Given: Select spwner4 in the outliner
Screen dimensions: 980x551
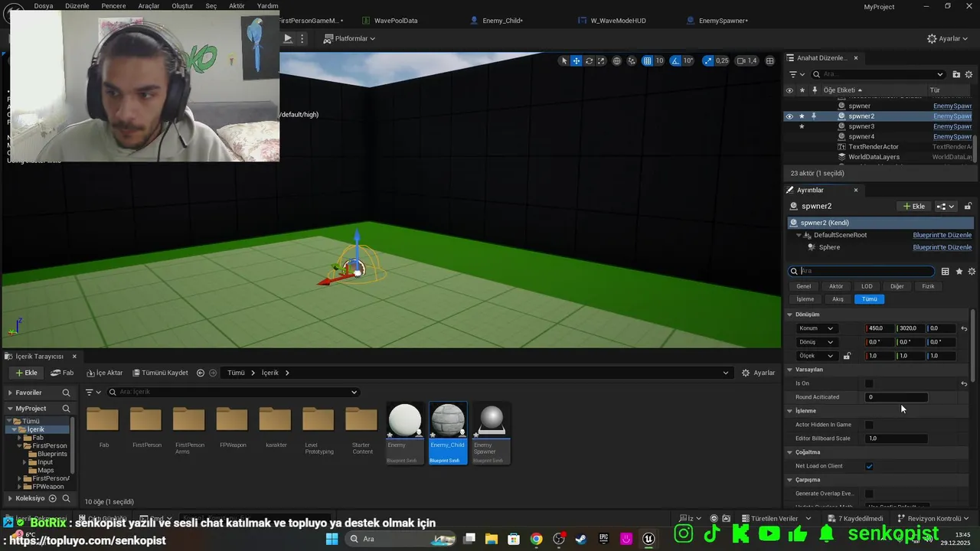Looking at the screenshot, I should 861,136.
